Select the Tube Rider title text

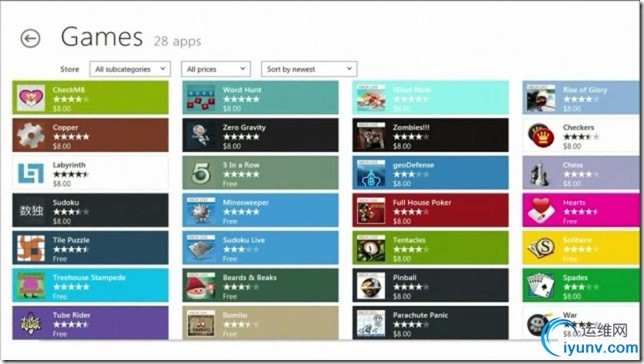click(71, 315)
